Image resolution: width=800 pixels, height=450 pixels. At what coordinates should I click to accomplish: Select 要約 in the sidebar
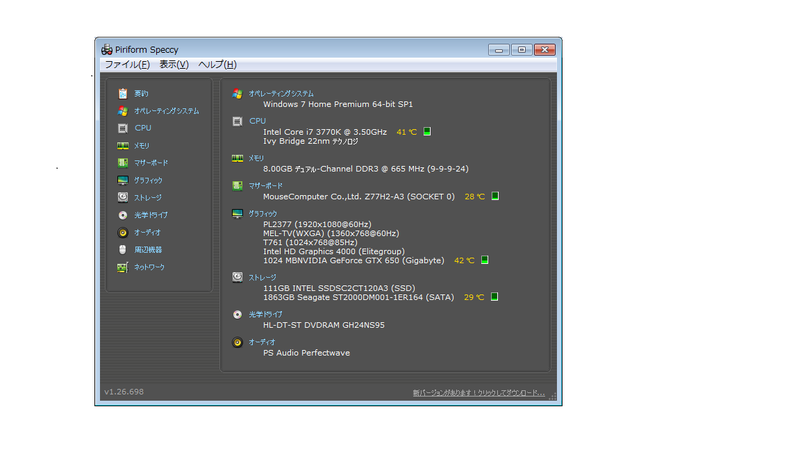click(141, 93)
